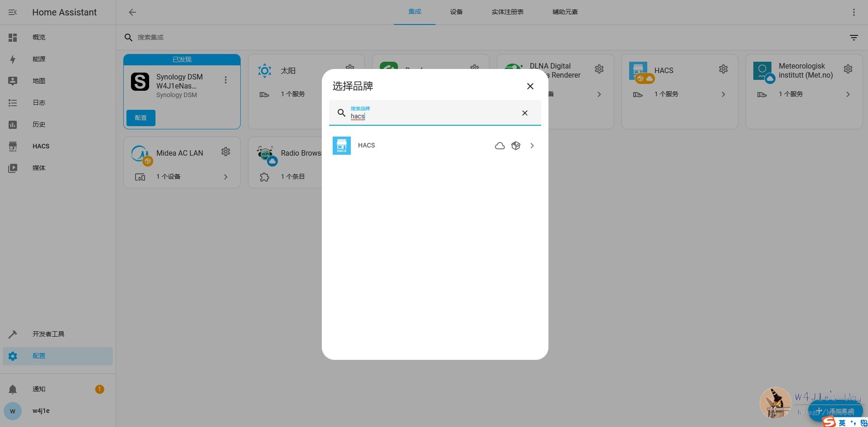
Task: Open the Energy dashboard in the sidebar
Action: tap(39, 59)
